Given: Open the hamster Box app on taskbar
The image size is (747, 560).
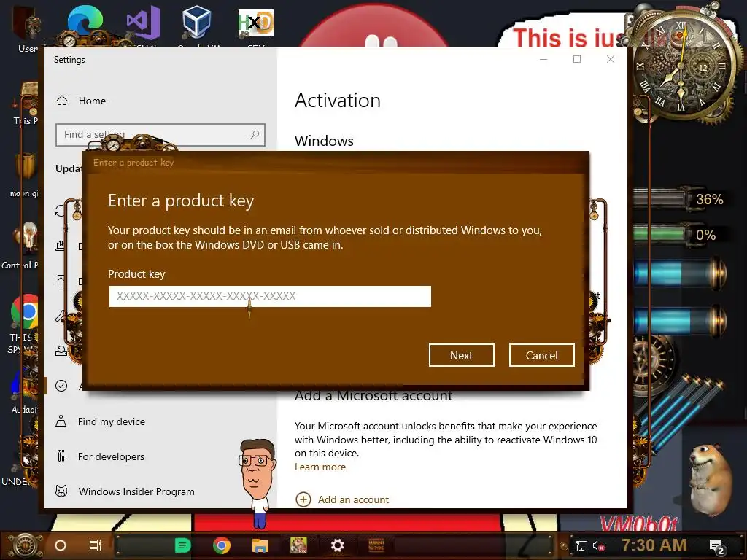Looking at the screenshot, I should coord(298,545).
